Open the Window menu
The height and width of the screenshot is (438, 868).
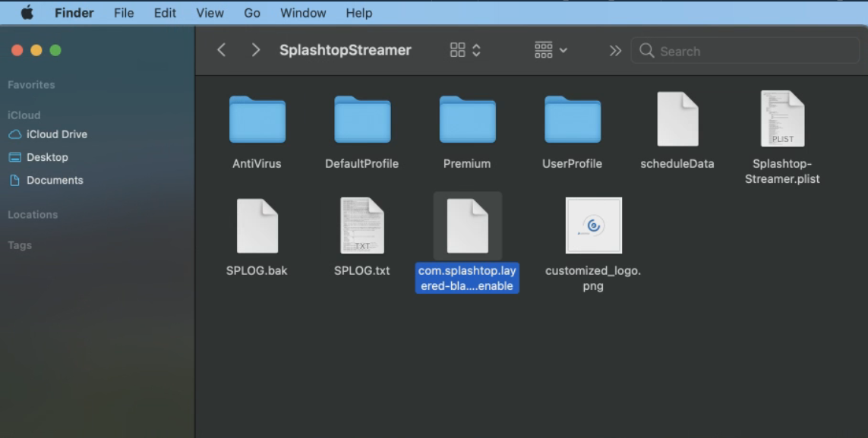(x=303, y=13)
